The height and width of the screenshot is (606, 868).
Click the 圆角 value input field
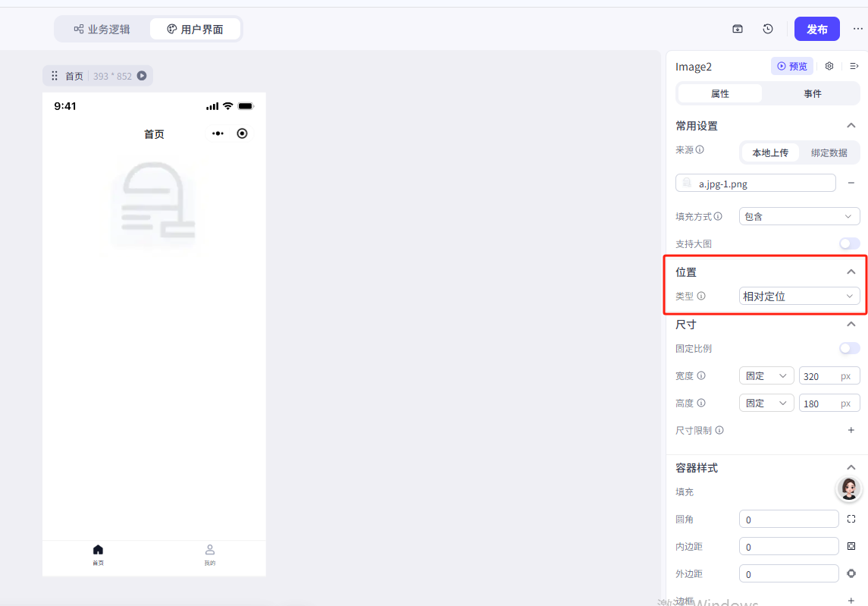[x=788, y=520]
